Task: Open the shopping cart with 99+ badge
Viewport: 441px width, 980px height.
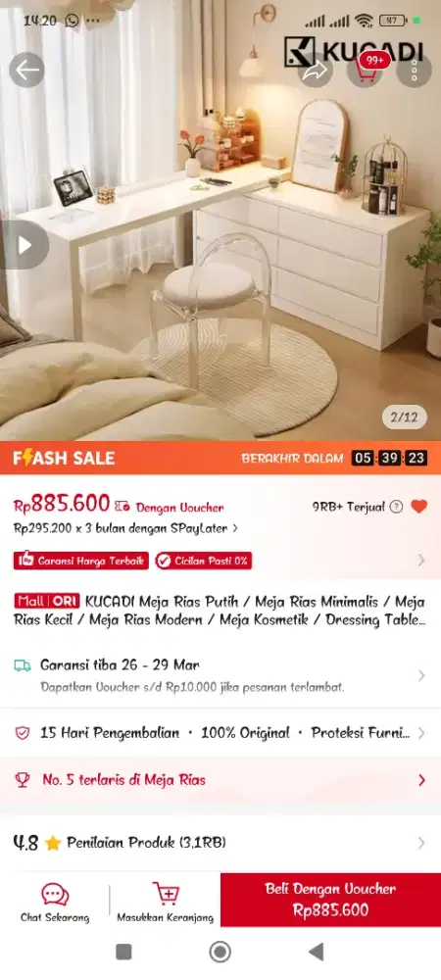Action: click(367, 70)
